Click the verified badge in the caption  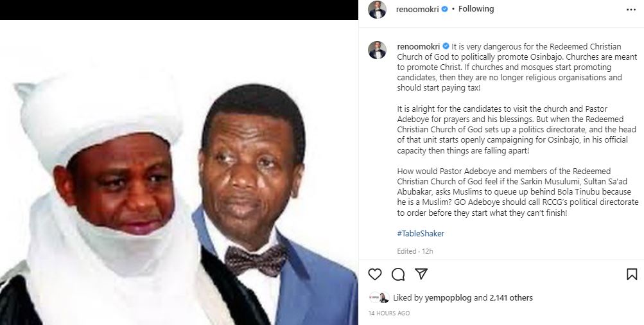pos(445,47)
